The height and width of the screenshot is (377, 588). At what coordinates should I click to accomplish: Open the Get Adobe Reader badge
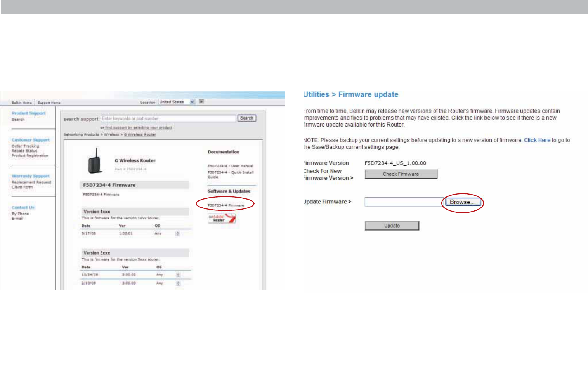pos(222,219)
